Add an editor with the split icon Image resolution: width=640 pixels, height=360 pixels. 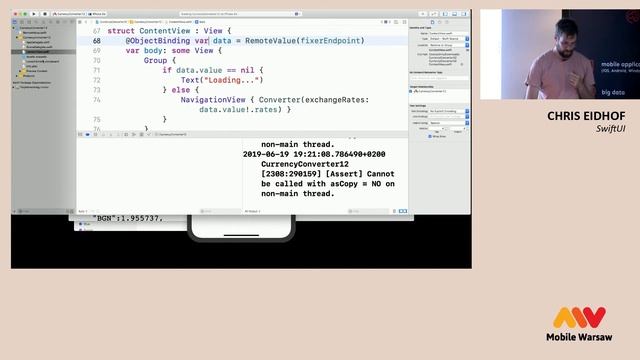(404, 22)
